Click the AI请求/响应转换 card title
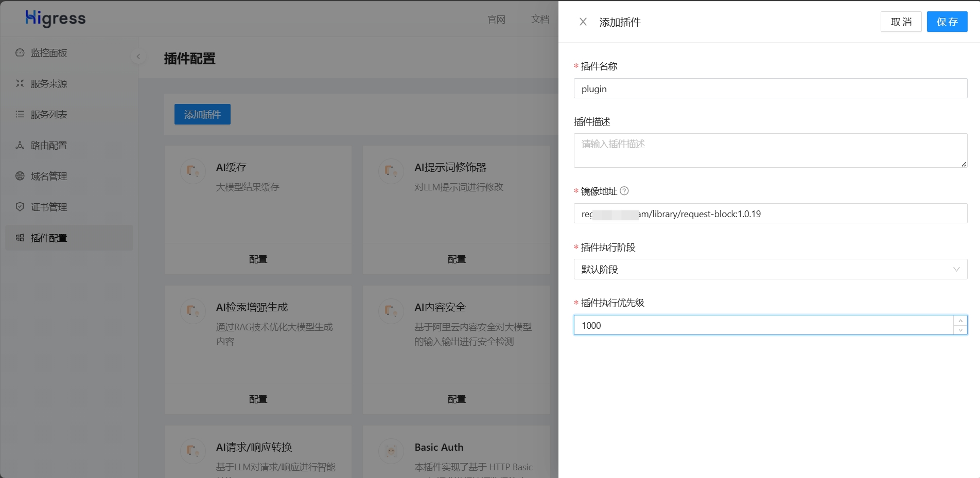Viewport: 980px width, 478px height. coord(254,447)
